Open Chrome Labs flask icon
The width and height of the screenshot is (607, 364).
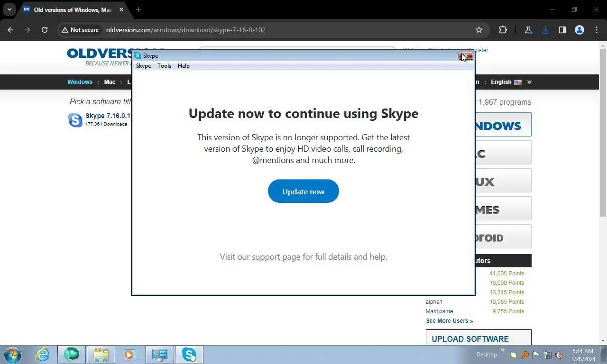(528, 30)
